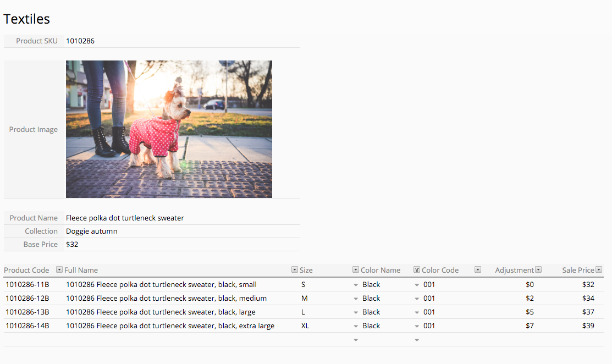Edit the Product Name field value
612x364 pixels.
pos(182,218)
